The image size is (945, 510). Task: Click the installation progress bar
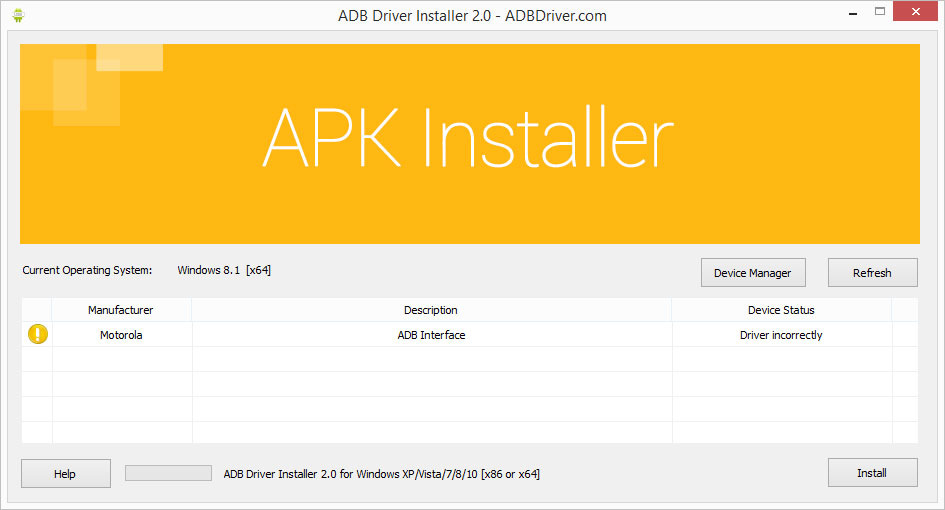[x=168, y=473]
